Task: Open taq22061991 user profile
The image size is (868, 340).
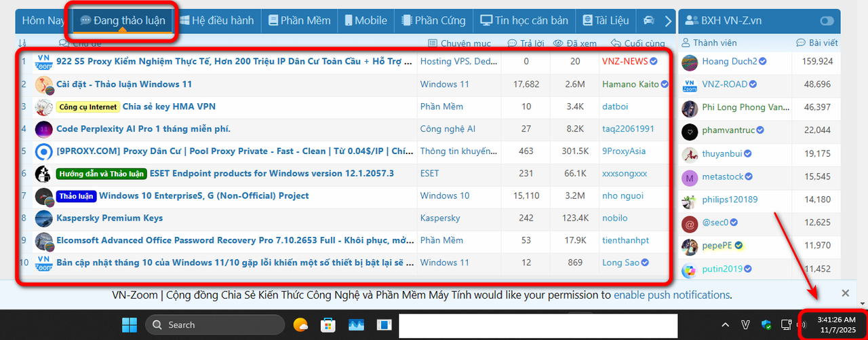Action: (x=628, y=129)
